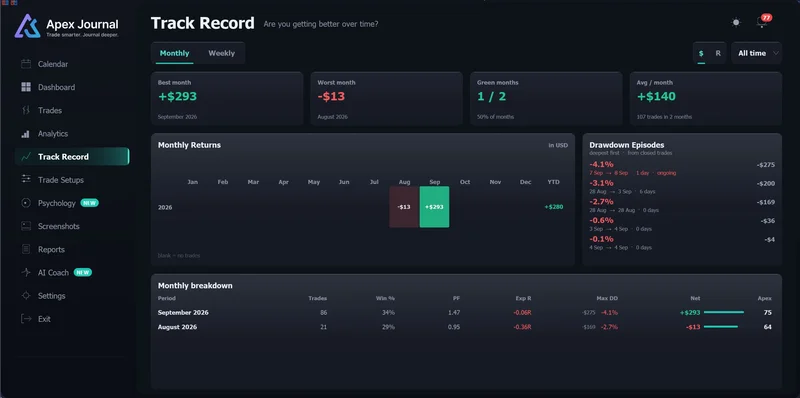
Task: Click the Apex Journal logo icon
Action: click(x=28, y=26)
